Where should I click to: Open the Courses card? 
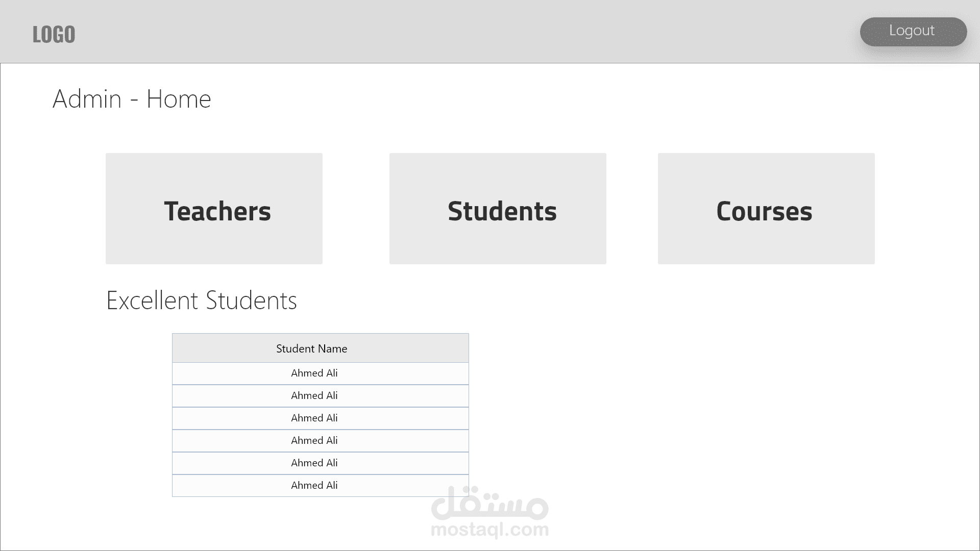[x=766, y=209]
